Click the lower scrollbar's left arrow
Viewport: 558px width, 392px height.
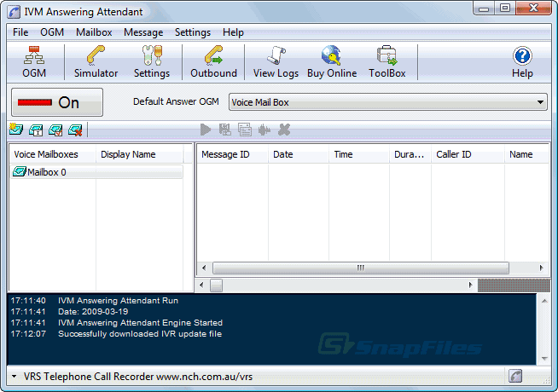pos(201,285)
